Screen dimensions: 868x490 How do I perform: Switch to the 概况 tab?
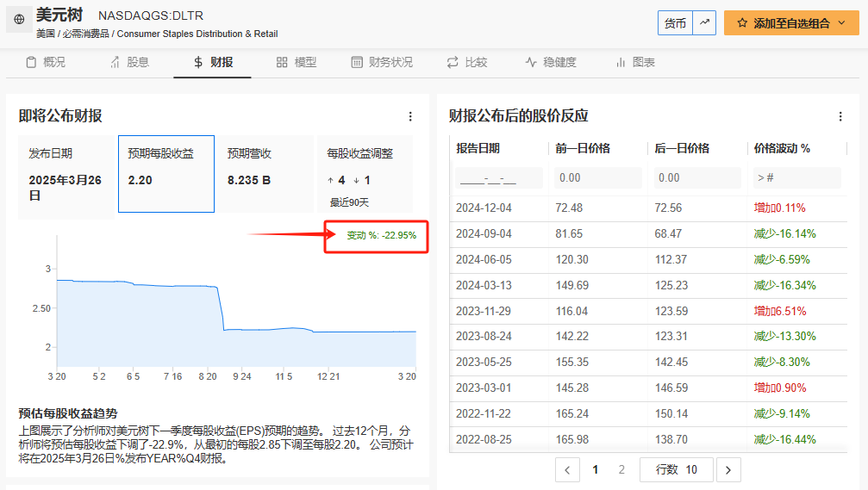pos(46,63)
